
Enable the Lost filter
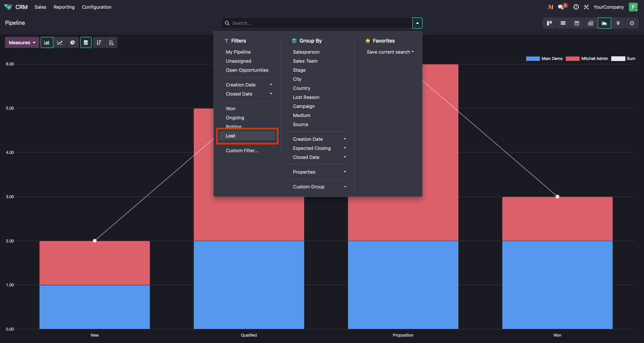pyautogui.click(x=231, y=136)
